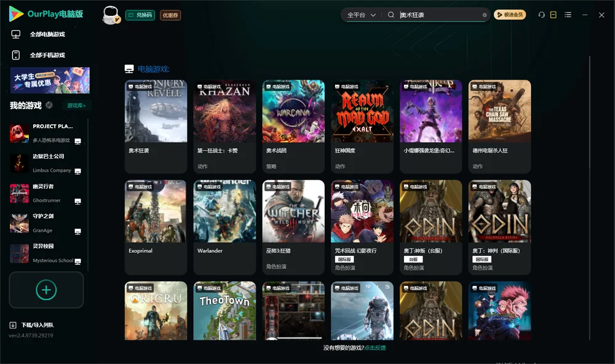Click the green plus add-game button
Image resolution: width=615 pixels, height=364 pixels.
click(x=46, y=290)
